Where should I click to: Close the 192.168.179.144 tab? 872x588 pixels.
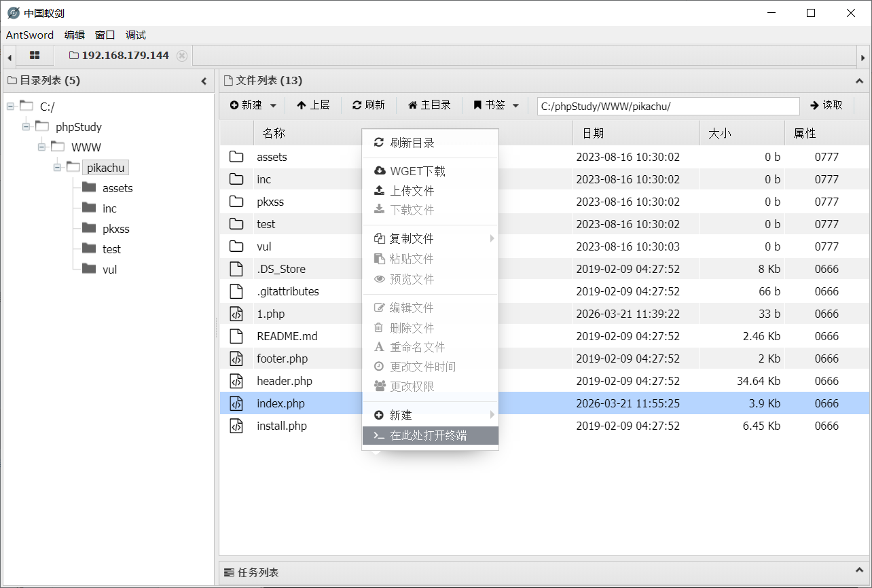click(181, 56)
